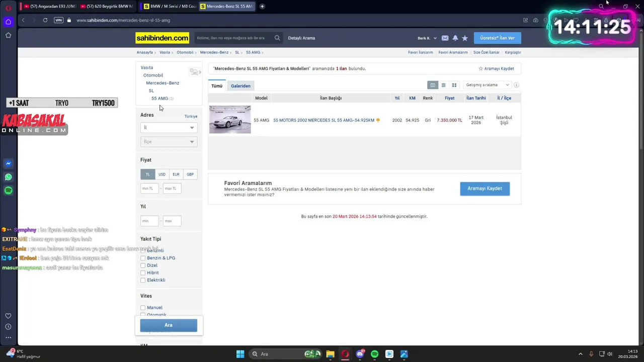Check the Elektrikli fuel checkbox

click(143, 280)
